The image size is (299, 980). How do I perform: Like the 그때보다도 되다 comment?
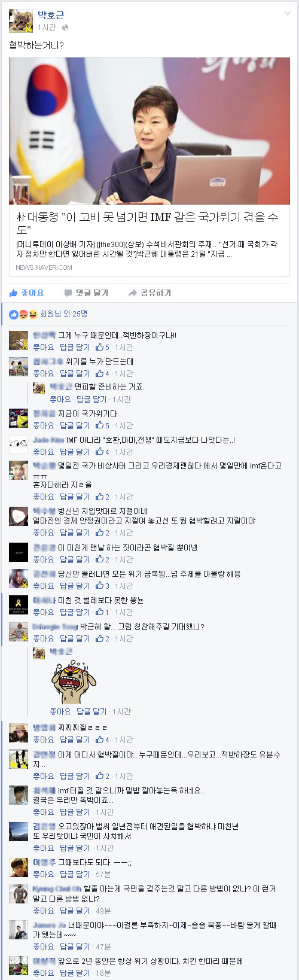43,874
